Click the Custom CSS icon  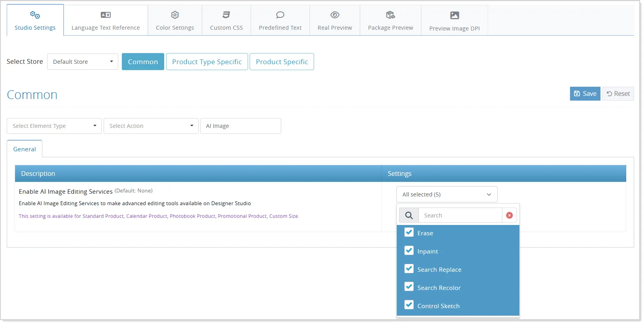pyautogui.click(x=226, y=15)
